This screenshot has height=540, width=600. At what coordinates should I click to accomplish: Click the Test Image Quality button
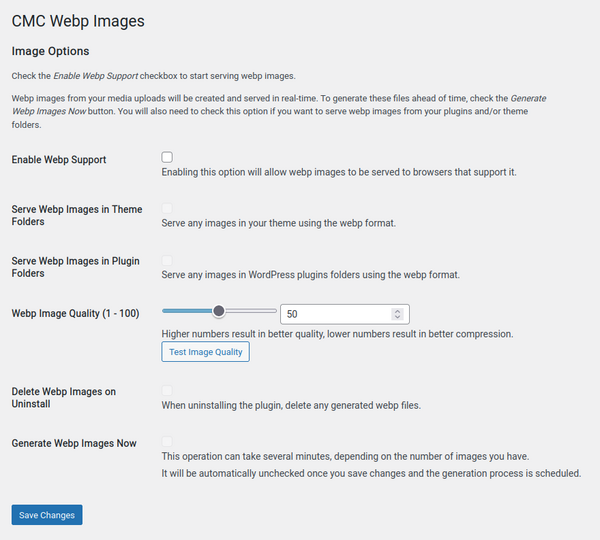tap(205, 352)
